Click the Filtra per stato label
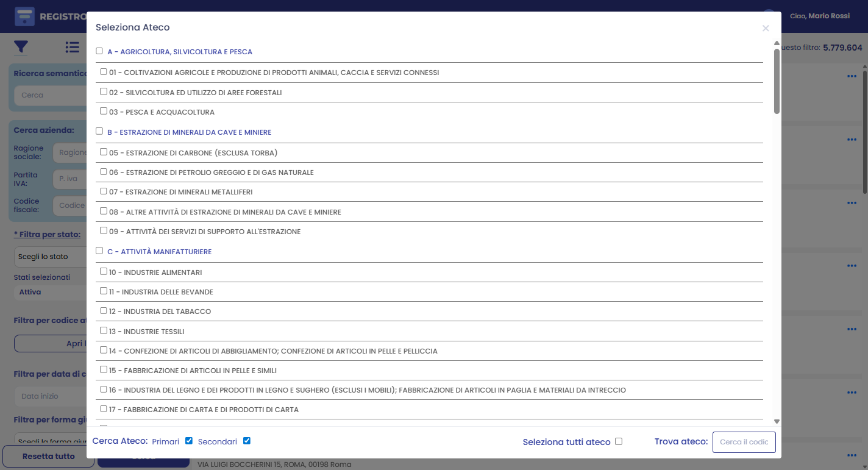 47,235
